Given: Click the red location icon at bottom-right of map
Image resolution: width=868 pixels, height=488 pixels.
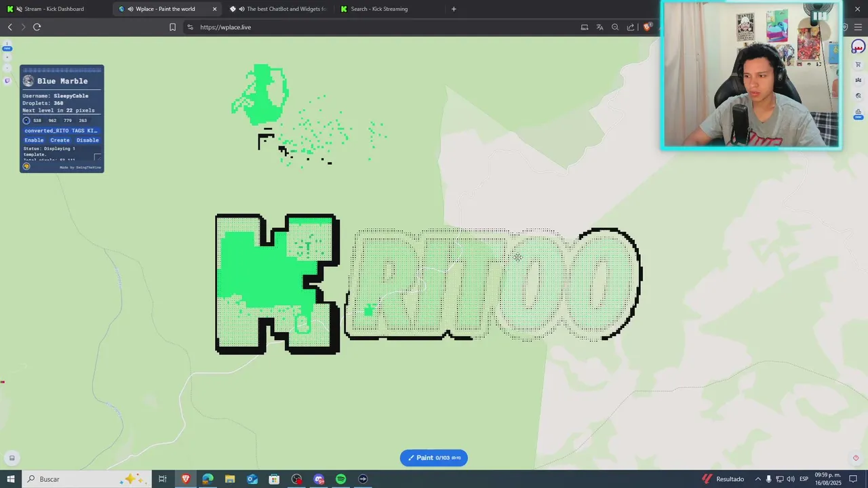Looking at the screenshot, I should coord(856,457).
